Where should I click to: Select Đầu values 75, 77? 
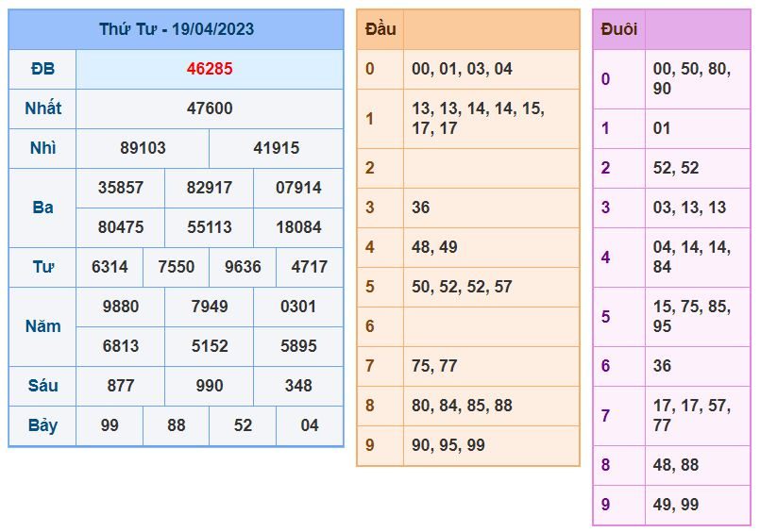pos(434,366)
